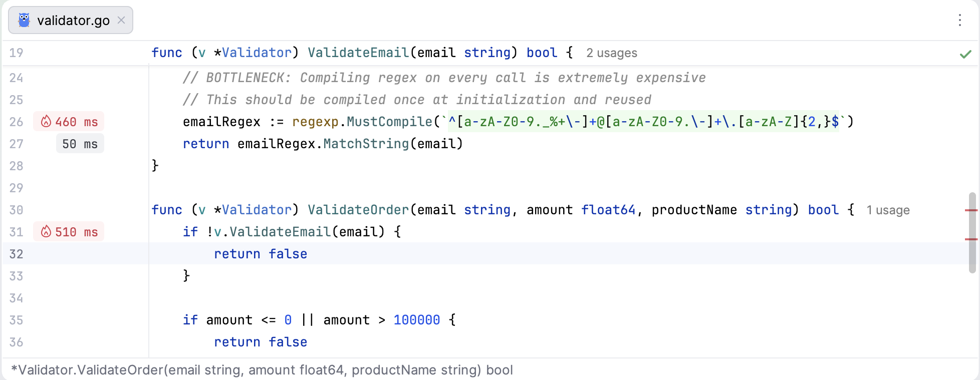Click the *Validator.ValidateOrder breadcrumb at the bottom
Image resolution: width=980 pixels, height=380 pixels.
[x=262, y=370]
